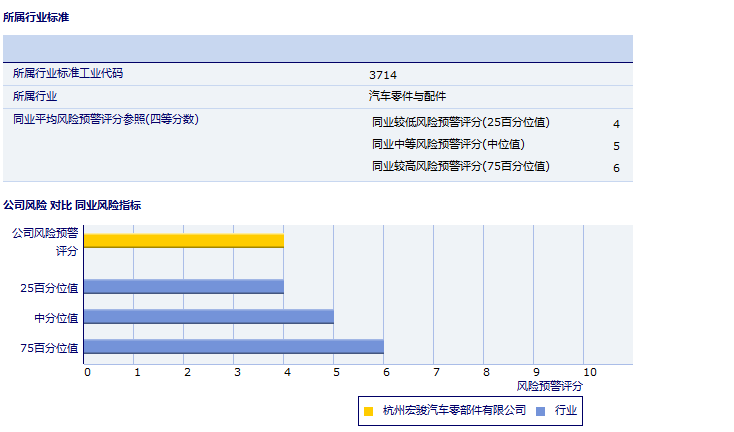Click the x-axis tick labeled 10

tap(589, 373)
